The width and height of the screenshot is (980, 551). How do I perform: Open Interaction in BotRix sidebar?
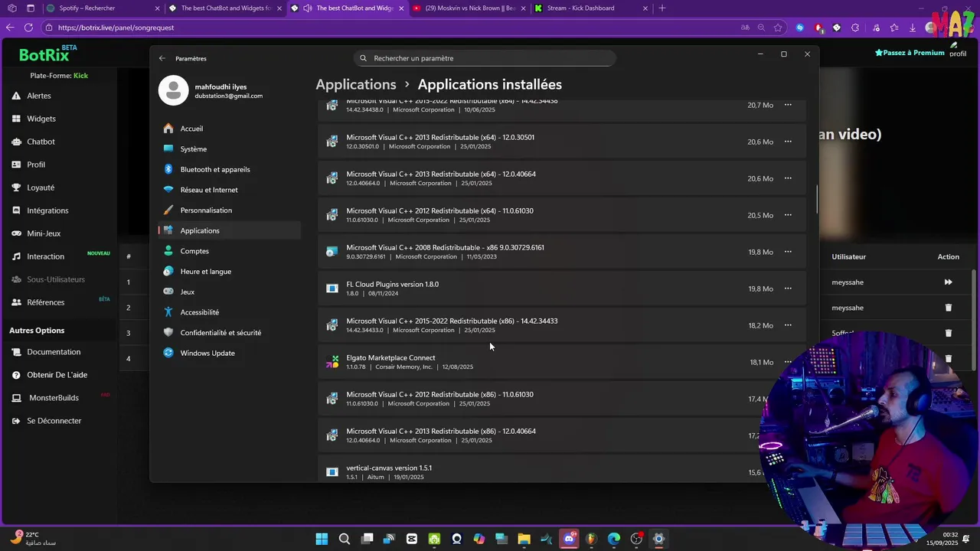[46, 256]
